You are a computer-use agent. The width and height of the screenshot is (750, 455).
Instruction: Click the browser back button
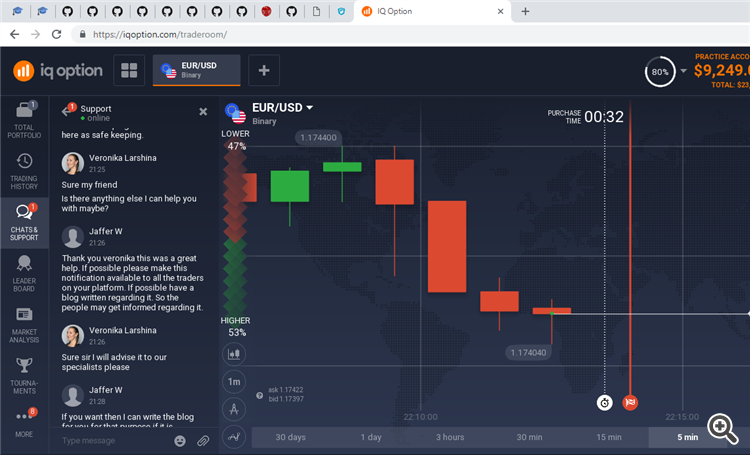pos(14,34)
